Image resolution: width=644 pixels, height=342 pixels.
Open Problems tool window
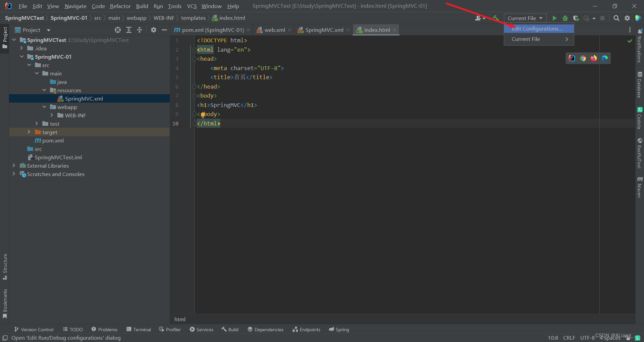104,330
